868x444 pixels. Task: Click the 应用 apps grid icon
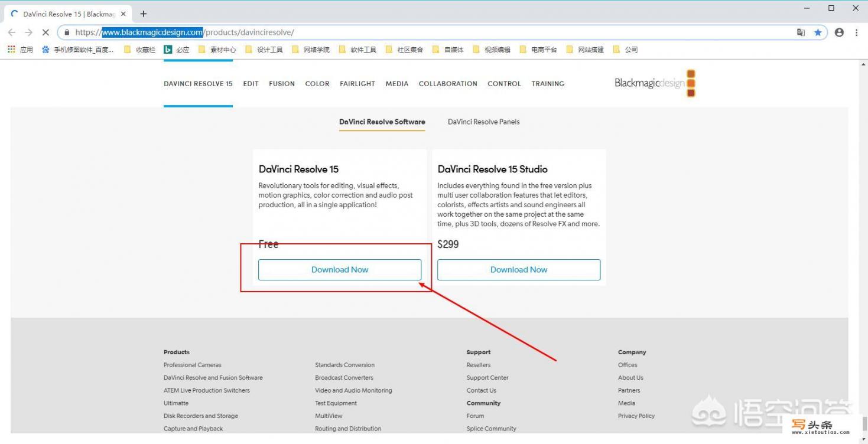tap(11, 50)
